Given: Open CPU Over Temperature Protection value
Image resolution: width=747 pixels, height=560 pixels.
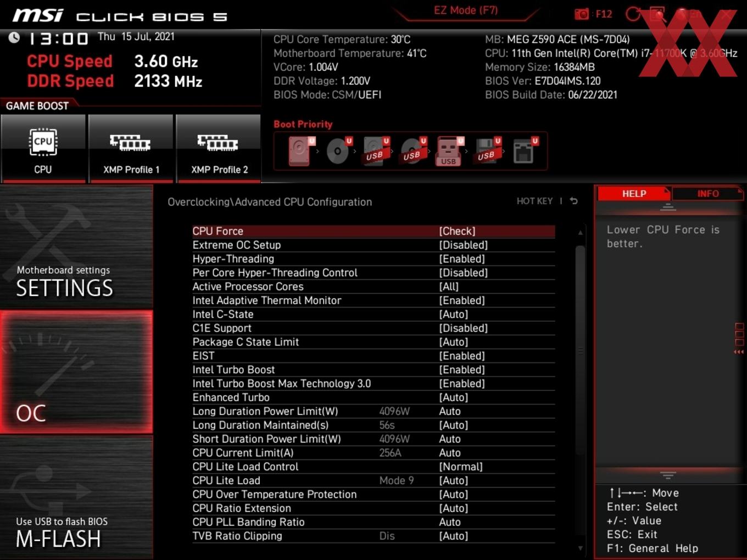Looking at the screenshot, I should click(x=454, y=494).
